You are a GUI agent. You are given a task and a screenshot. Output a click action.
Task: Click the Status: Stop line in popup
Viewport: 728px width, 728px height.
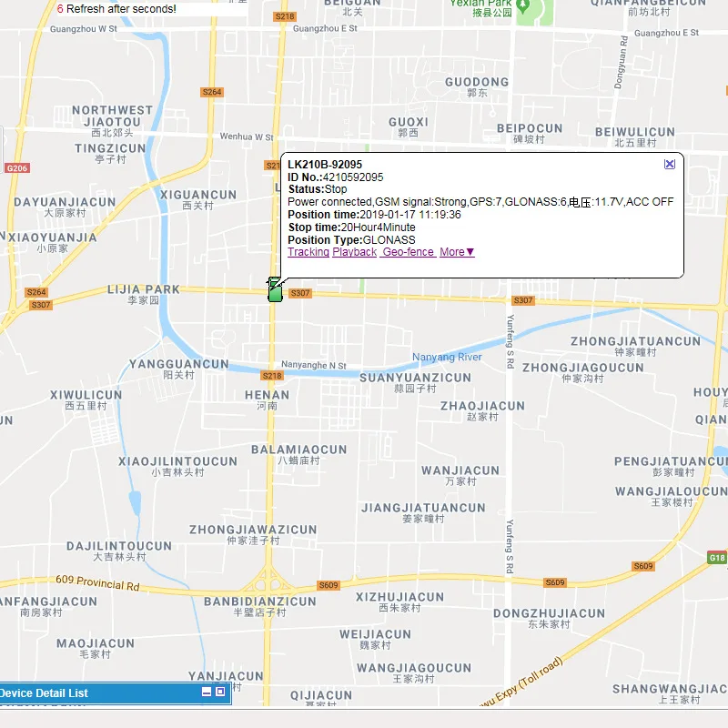[x=318, y=189]
